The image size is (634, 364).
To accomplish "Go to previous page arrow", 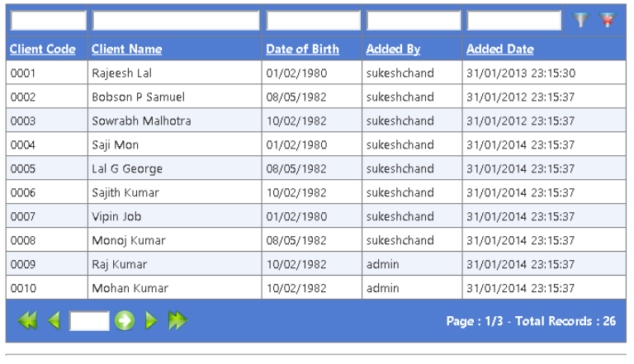I will (x=54, y=321).
